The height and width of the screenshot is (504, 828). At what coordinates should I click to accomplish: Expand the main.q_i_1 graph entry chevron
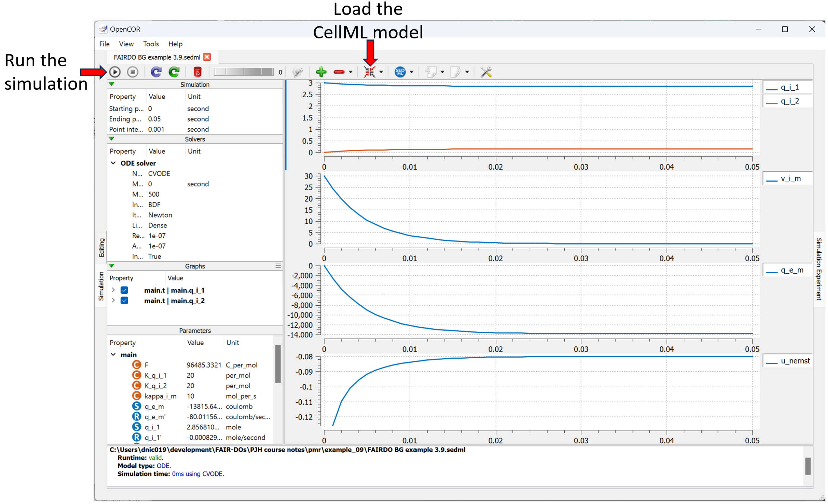113,290
